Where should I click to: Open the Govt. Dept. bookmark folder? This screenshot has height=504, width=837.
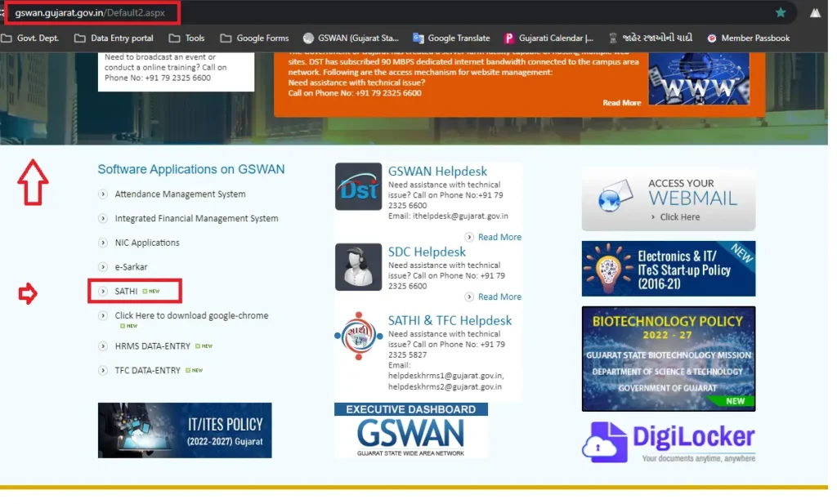(30, 38)
